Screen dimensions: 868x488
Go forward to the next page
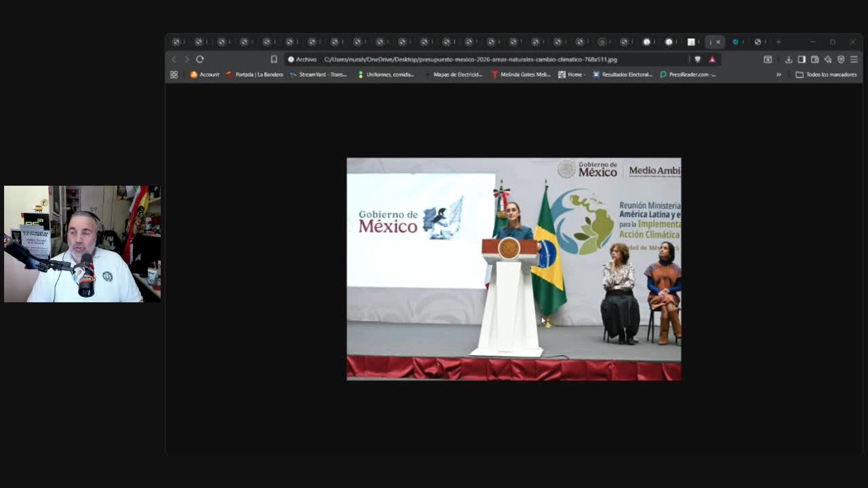[186, 60]
